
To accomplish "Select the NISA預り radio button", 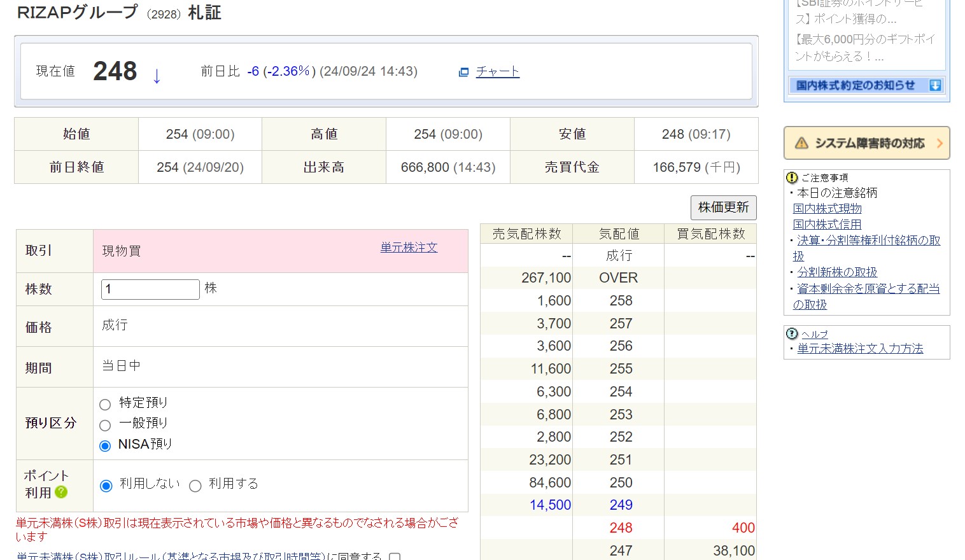I will 106,445.
